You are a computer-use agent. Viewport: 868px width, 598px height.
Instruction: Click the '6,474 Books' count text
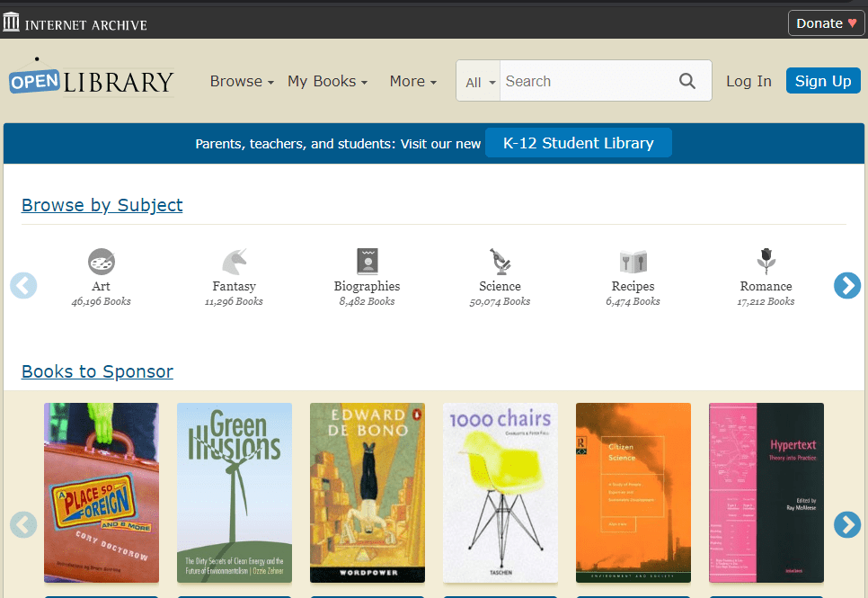pos(633,301)
